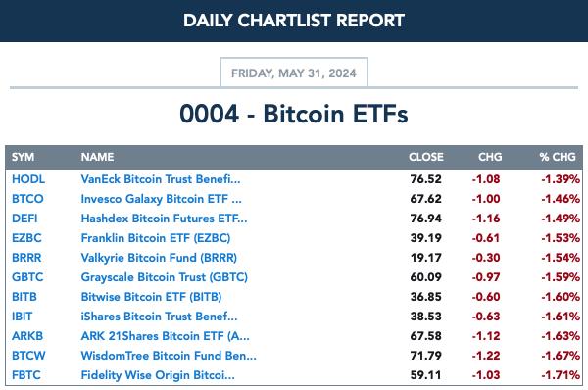Click the NAME column header
Viewport: 588px width, 390px height.
97,157
